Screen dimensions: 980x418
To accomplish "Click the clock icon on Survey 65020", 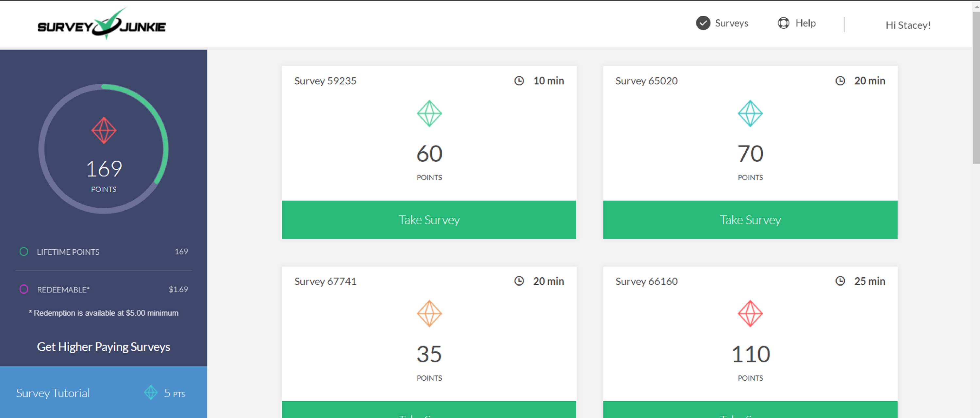I will click(x=840, y=81).
